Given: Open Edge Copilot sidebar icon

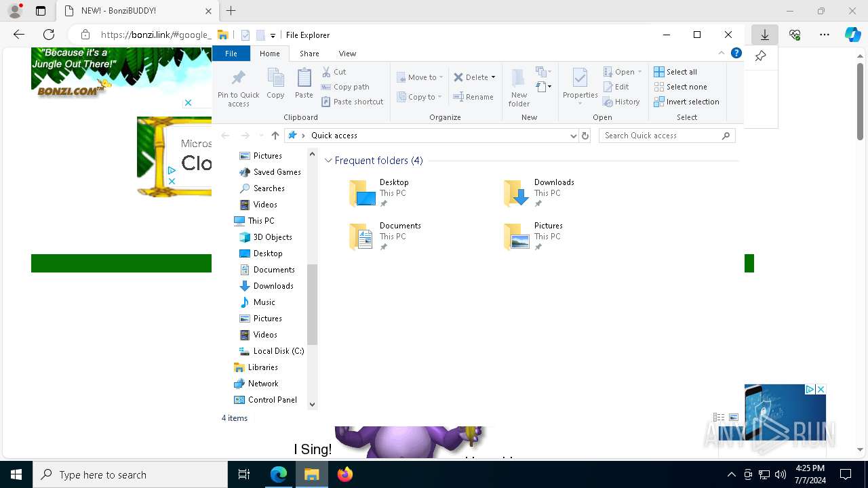Looking at the screenshot, I should [852, 35].
